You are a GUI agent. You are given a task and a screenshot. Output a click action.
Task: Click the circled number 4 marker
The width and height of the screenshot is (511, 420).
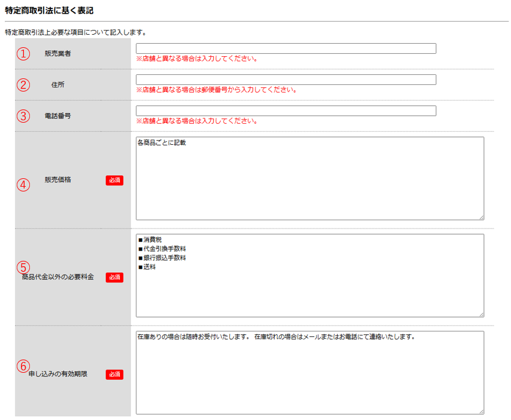(x=23, y=185)
